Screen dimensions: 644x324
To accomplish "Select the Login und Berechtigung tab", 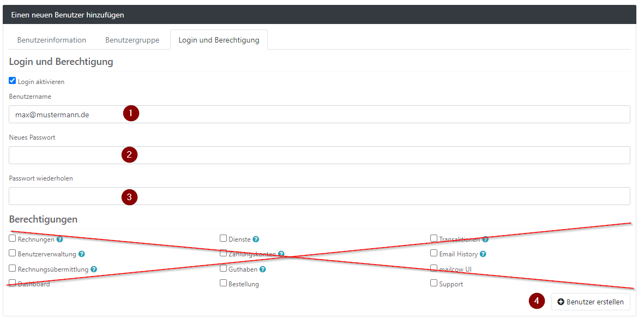I will [x=219, y=40].
